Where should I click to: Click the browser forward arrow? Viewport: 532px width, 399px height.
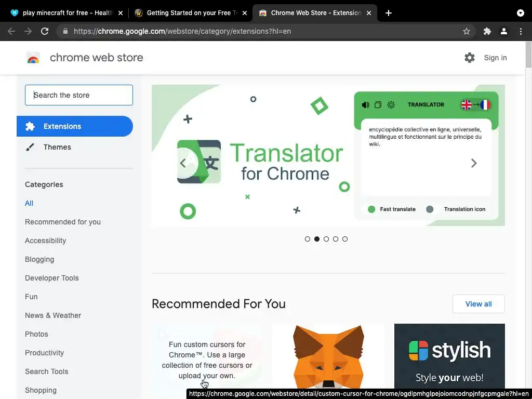(28, 31)
